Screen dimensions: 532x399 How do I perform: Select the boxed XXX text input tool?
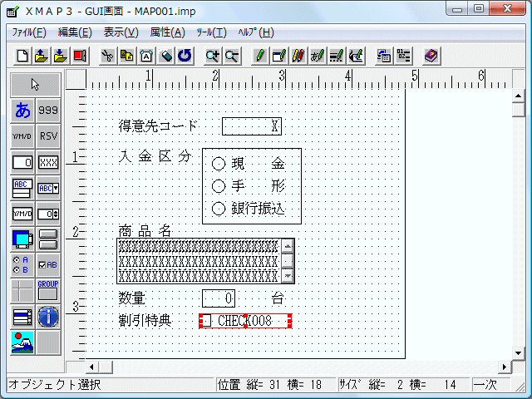48,162
